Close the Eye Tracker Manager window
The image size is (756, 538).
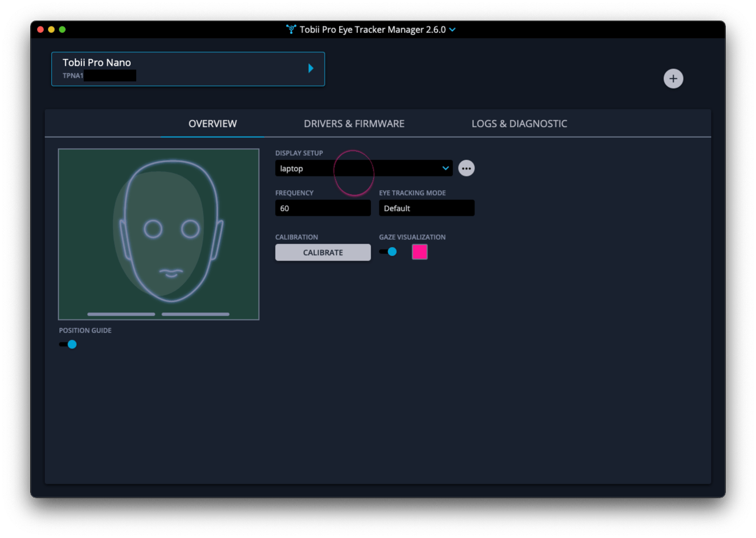coord(40,30)
